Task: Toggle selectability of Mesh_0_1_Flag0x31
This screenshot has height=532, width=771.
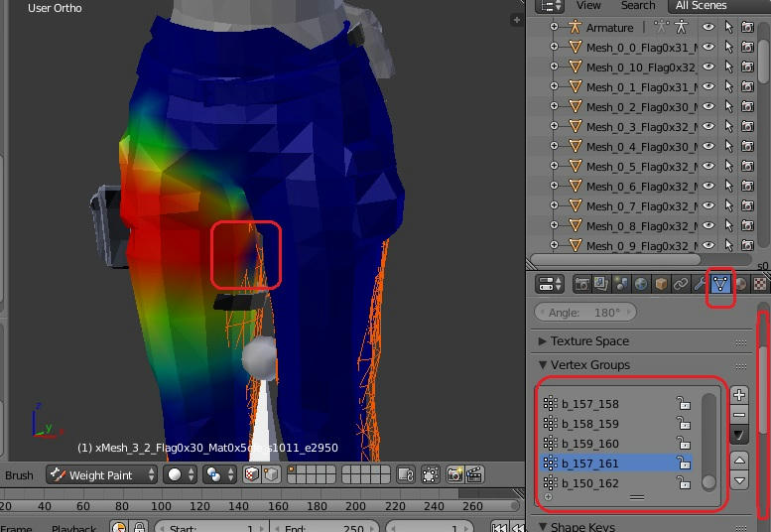Action: pyautogui.click(x=728, y=87)
